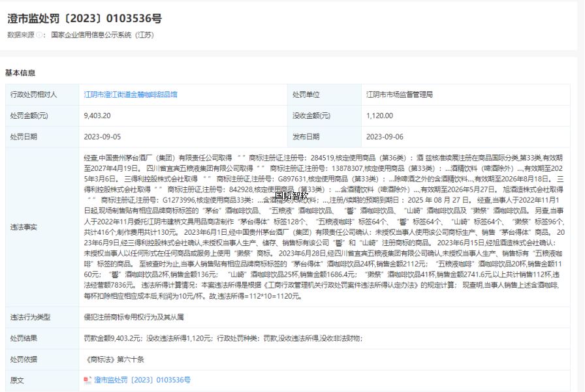This screenshot has height=392, width=585.
Task: Open the penalized party's blue company name link
Action: [130, 95]
